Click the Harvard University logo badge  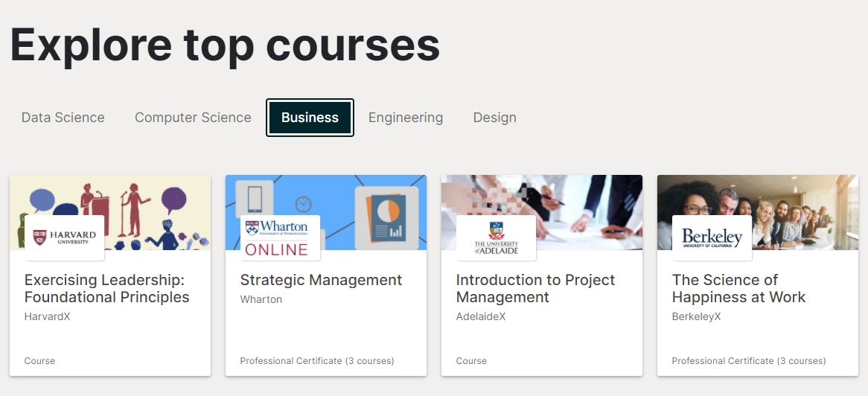pos(64,237)
